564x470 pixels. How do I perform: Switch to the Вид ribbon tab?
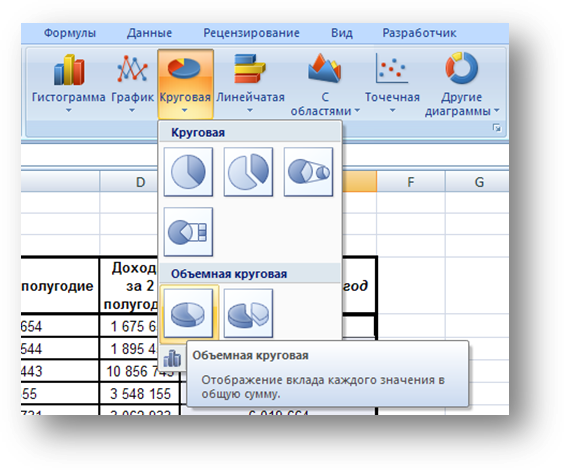click(x=342, y=33)
